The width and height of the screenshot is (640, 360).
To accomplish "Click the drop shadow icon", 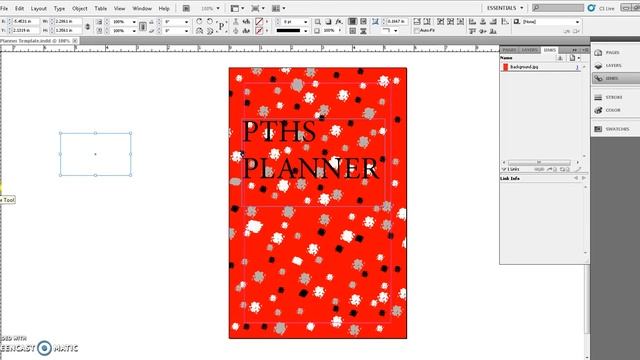I will pyautogui.click(x=328, y=22).
